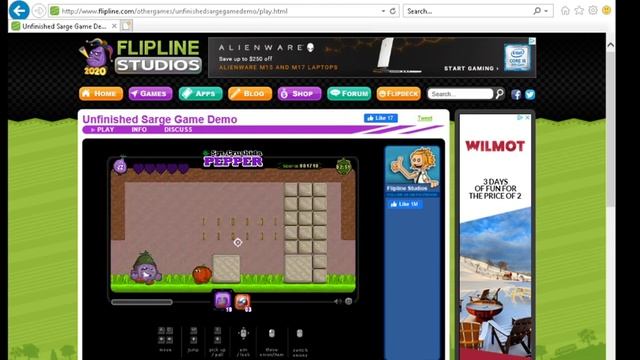Open a new browser tab
The height and width of the screenshot is (360, 640).
tap(126, 26)
